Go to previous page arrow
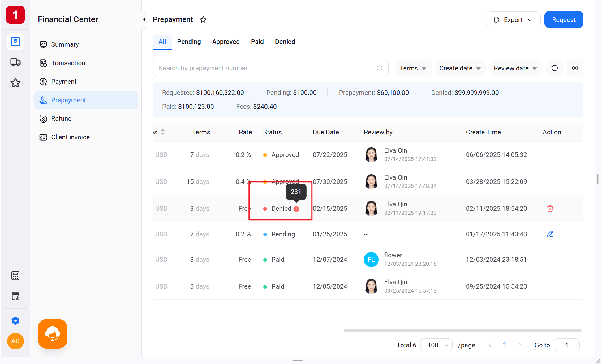602x364 pixels. coord(490,345)
